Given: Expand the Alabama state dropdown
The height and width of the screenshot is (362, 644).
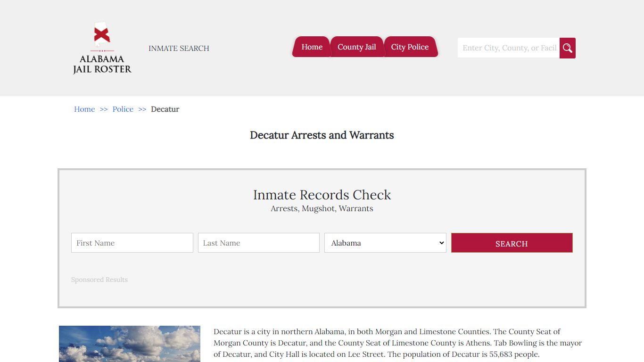Looking at the screenshot, I should 385,243.
